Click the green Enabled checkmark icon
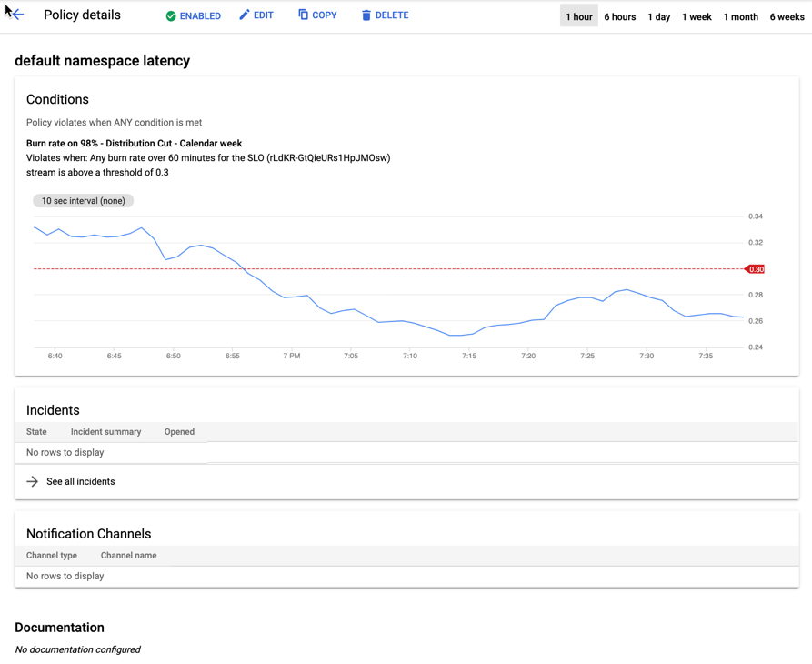Image resolution: width=812 pixels, height=664 pixels. click(x=171, y=16)
